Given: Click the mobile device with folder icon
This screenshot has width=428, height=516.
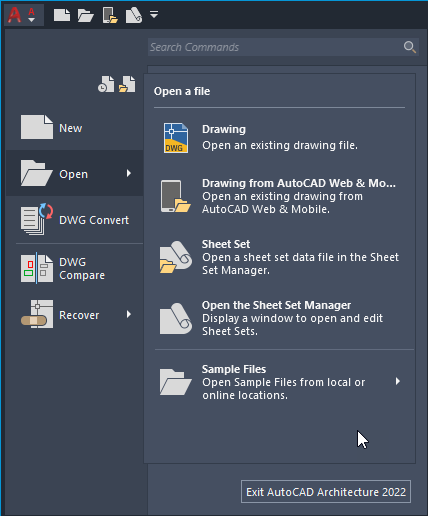Looking at the screenshot, I should point(176,196).
